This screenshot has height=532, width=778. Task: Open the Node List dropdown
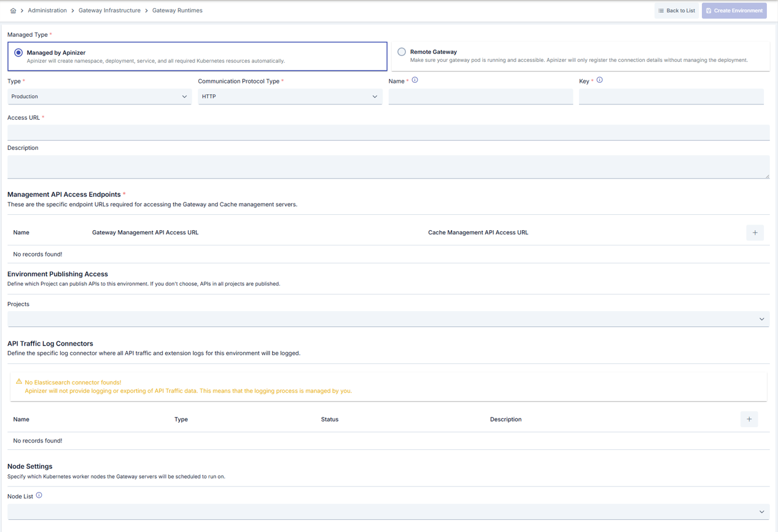pyautogui.click(x=388, y=512)
